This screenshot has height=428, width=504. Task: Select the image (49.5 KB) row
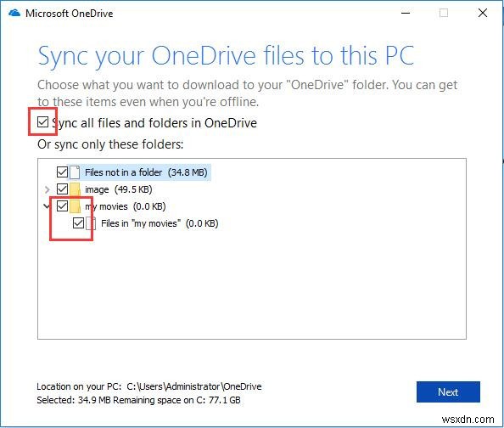118,189
